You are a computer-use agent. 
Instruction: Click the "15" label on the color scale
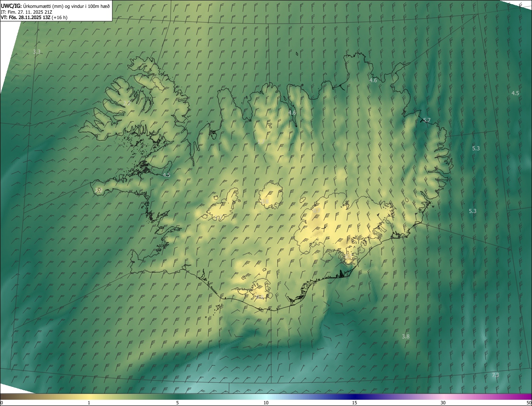click(x=355, y=403)
